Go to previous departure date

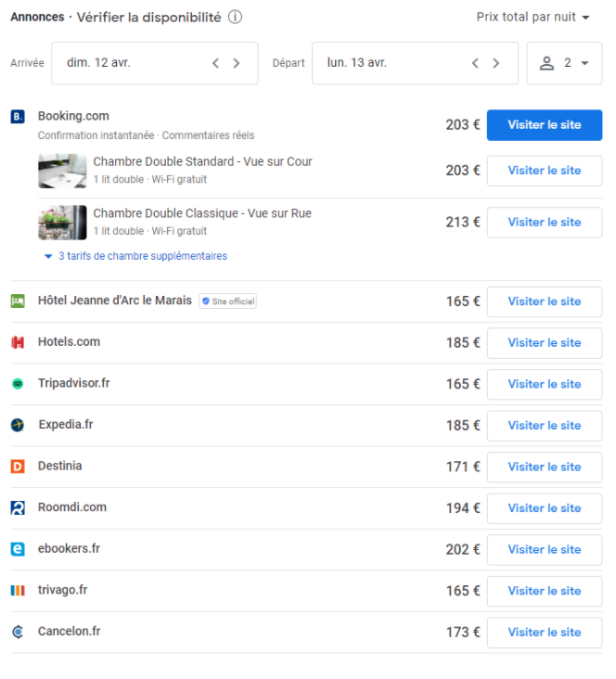(475, 63)
